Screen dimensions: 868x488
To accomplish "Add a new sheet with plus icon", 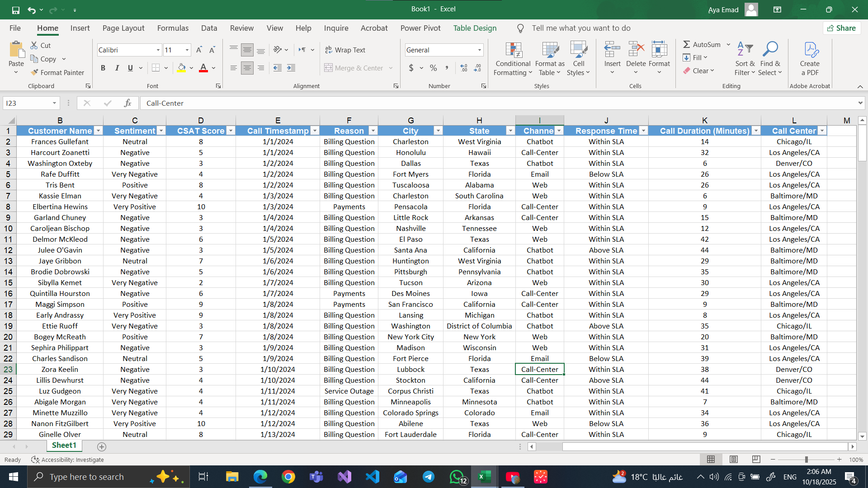I will (102, 446).
